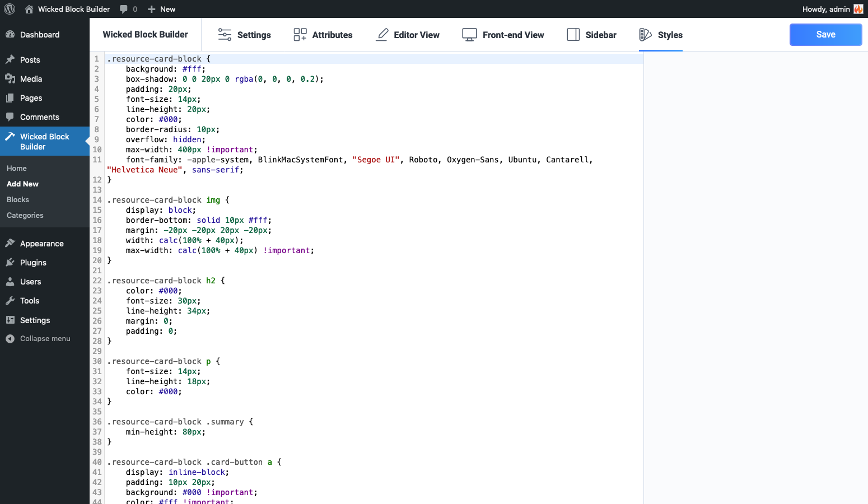Open the Howdy, admin account menu

[x=826, y=9]
